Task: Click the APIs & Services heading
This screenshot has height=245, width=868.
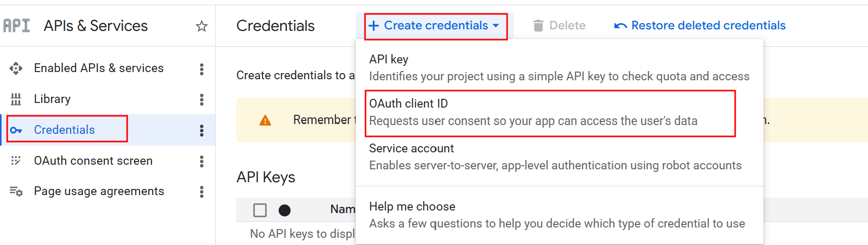Action: [96, 26]
